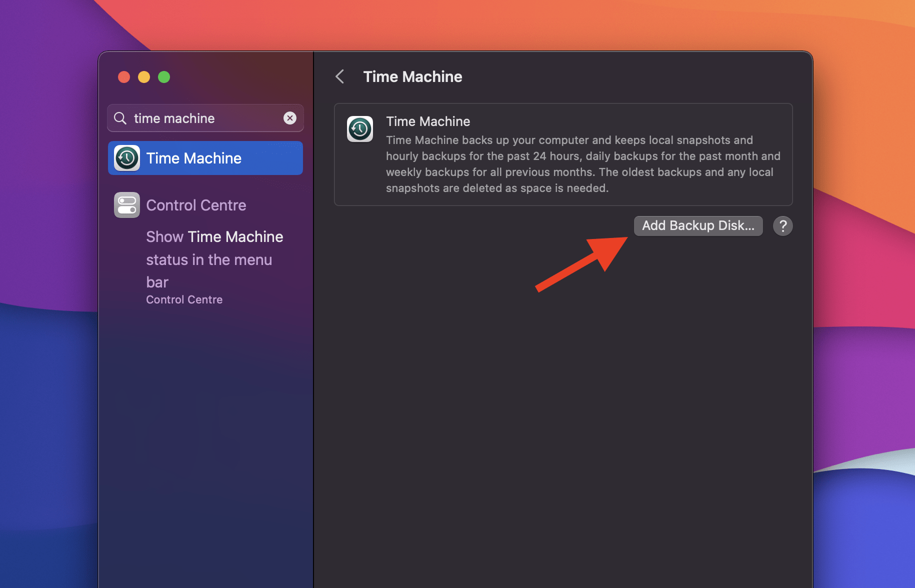
Task: Select the Control Centre search result
Action: (x=196, y=205)
